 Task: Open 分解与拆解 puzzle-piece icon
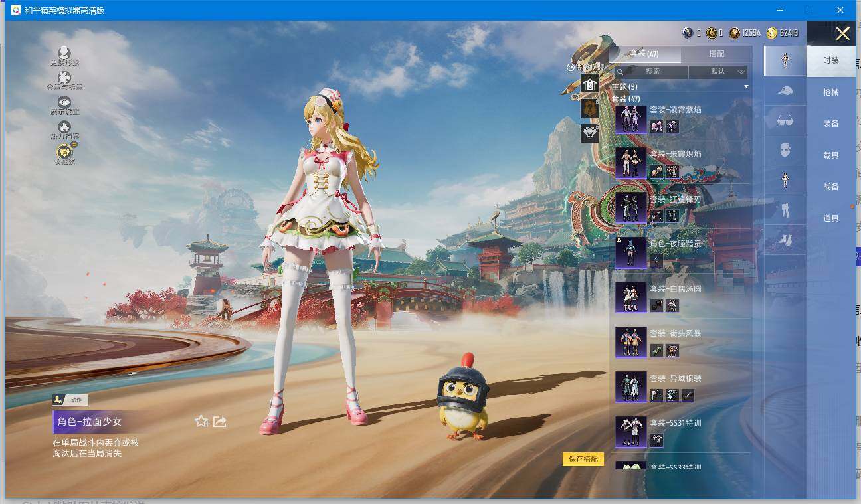tap(64, 78)
